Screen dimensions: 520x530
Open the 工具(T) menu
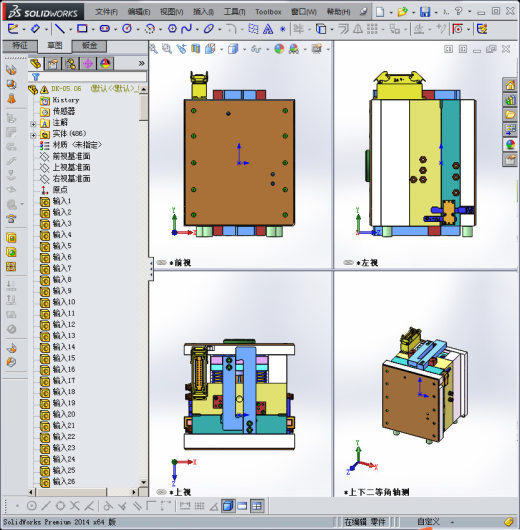click(x=234, y=12)
